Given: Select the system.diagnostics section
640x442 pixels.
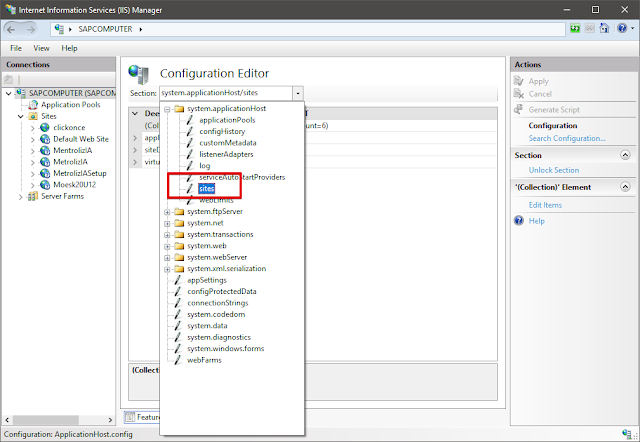Looking at the screenshot, I should coord(219,337).
